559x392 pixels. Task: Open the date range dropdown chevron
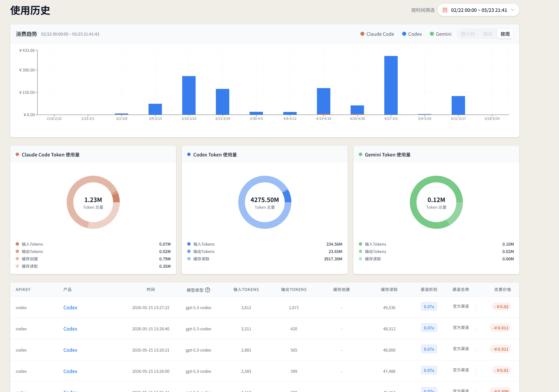tap(513, 10)
